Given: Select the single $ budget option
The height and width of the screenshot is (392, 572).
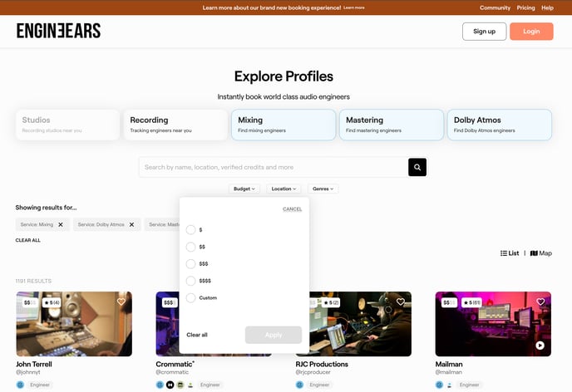Looking at the screenshot, I should [x=191, y=230].
